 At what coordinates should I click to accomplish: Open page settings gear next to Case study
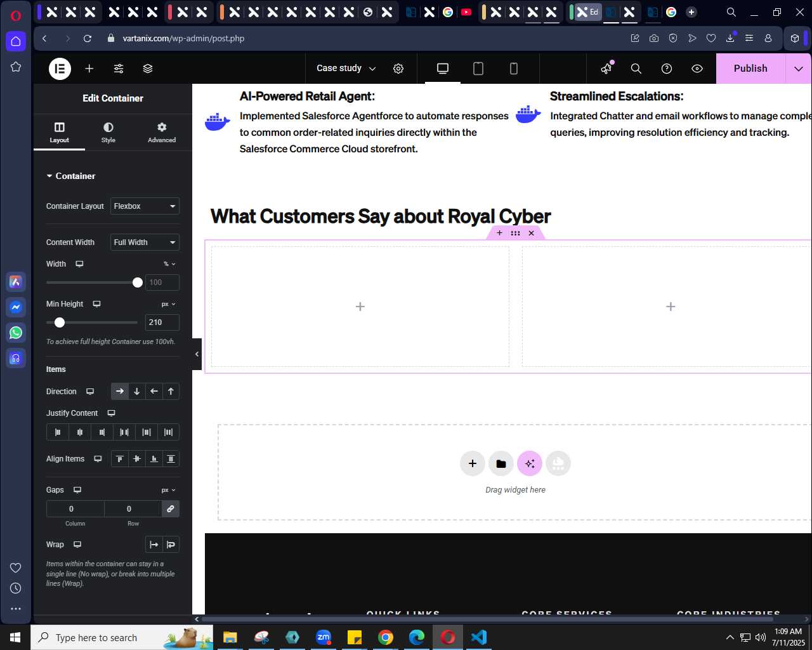pos(398,69)
